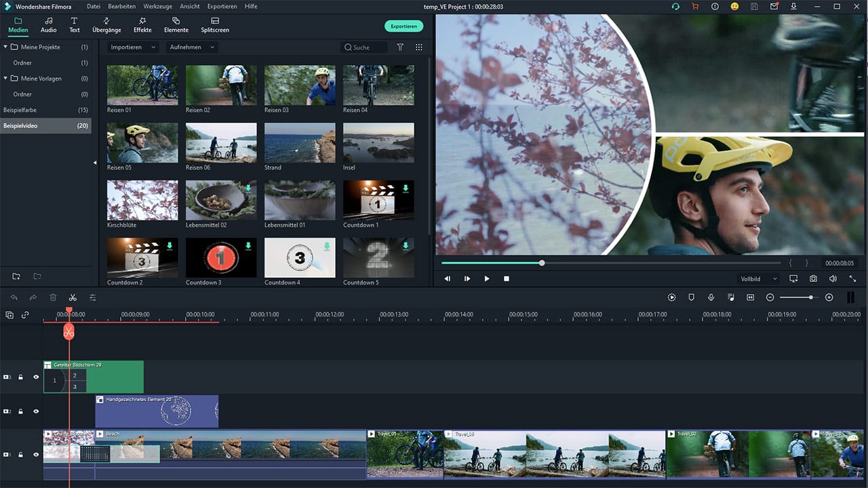Image resolution: width=868 pixels, height=488 pixels.
Task: Lock the track containing Geteilter Bildschirm 29
Action: coord(20,377)
